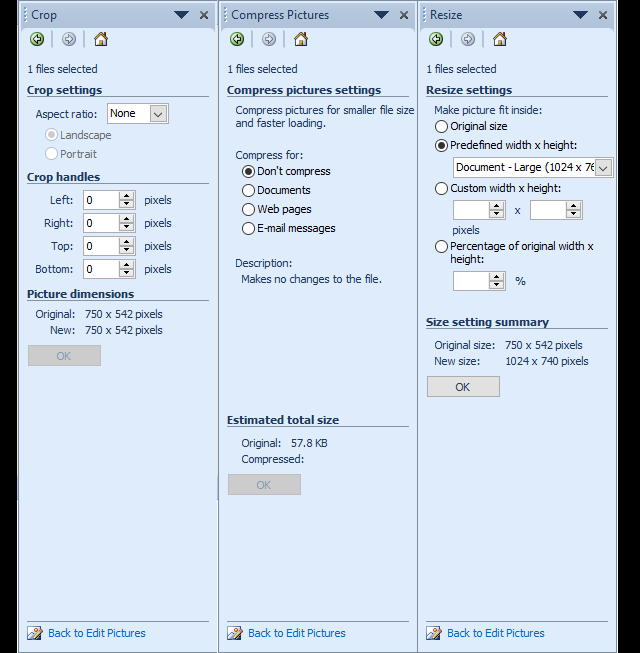Screen dimensions: 640x653
Task: Click OK in the Crop pane
Action: 64,356
